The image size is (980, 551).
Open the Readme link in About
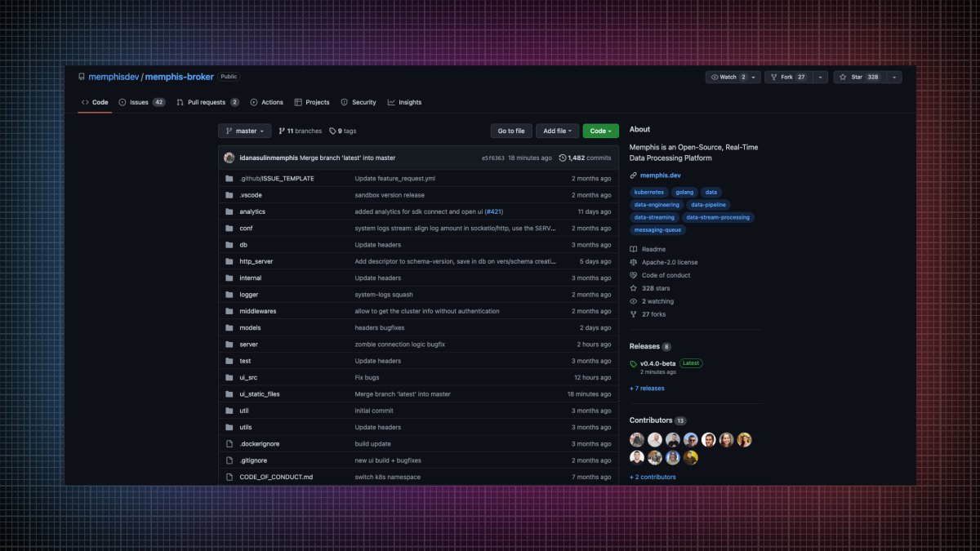coord(648,249)
